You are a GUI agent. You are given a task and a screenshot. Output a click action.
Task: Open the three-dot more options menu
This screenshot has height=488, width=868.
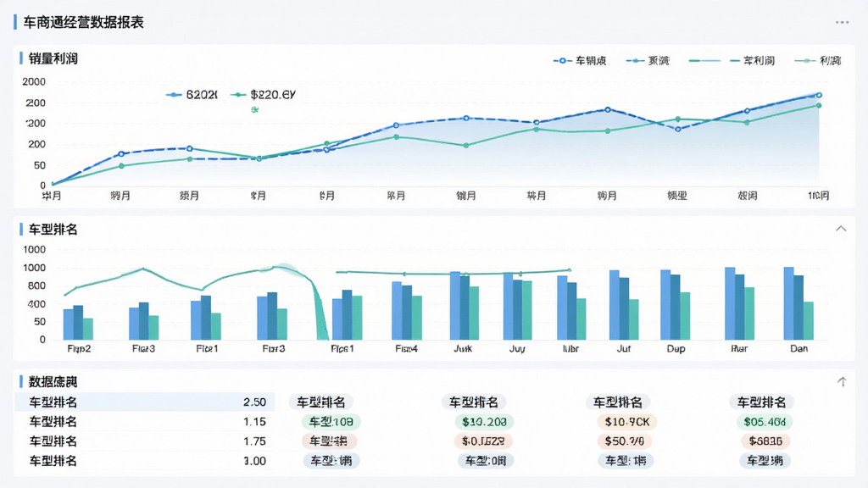click(x=842, y=22)
